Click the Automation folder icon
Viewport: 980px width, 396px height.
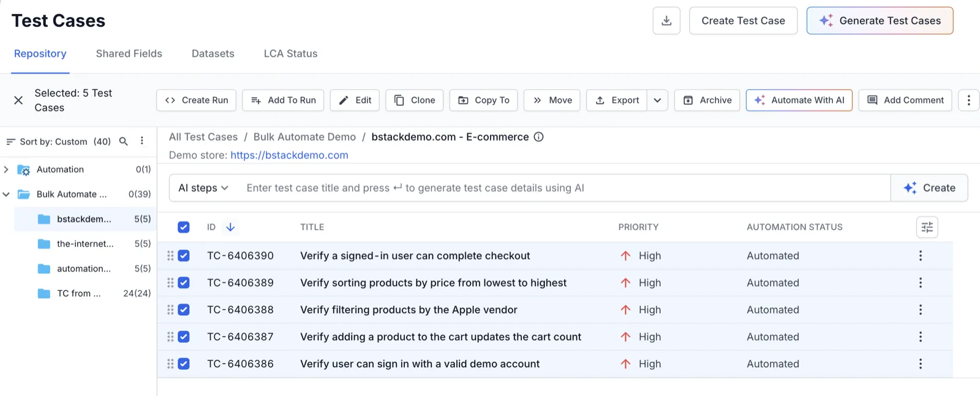pyautogui.click(x=24, y=170)
